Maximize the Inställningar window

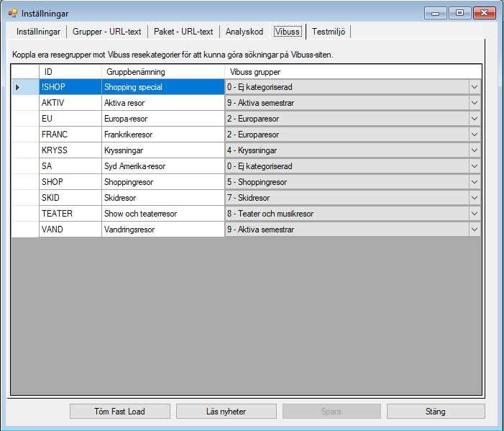click(x=460, y=13)
